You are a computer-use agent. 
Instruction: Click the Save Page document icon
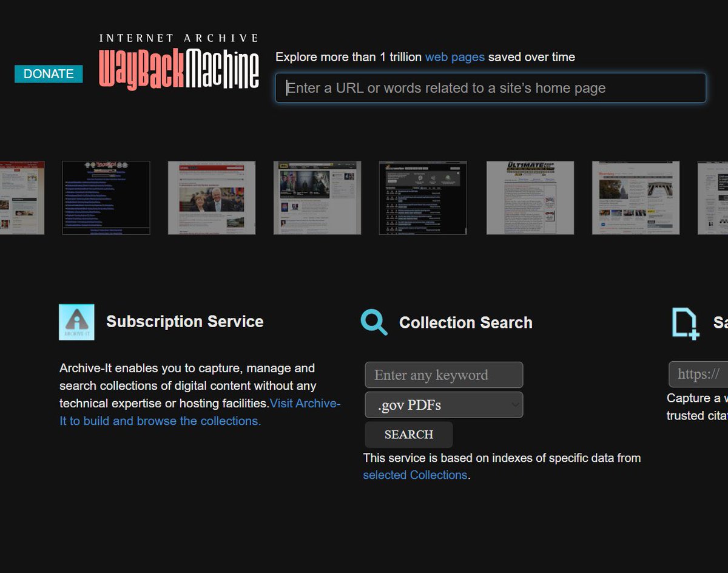click(685, 322)
